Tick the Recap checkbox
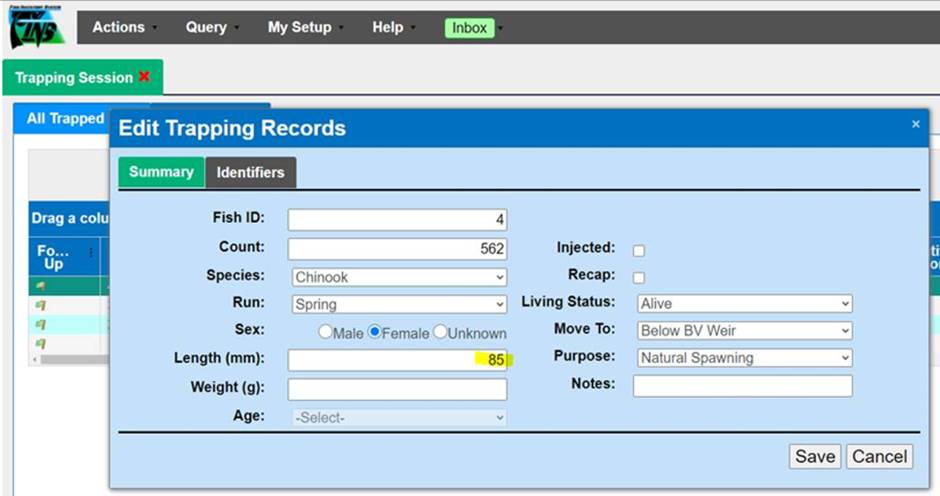This screenshot has height=496, width=940. point(639,277)
